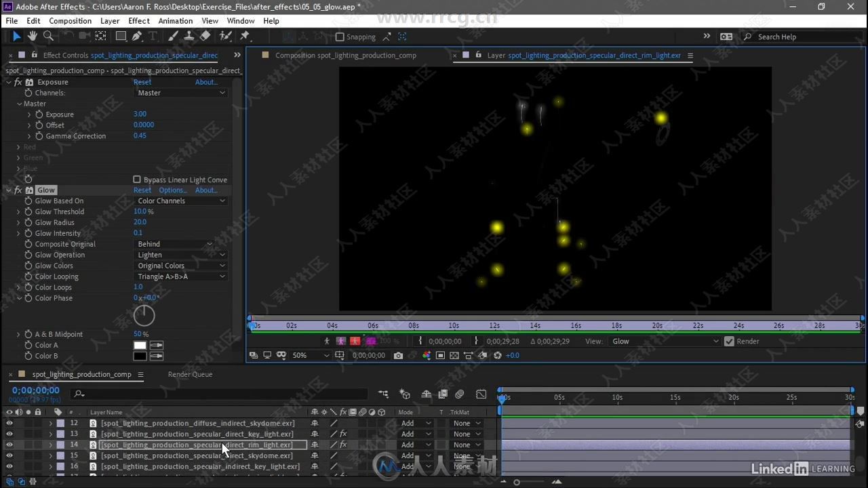The image size is (868, 488).
Task: Open Composite Original Behind dropdown
Action: (174, 244)
